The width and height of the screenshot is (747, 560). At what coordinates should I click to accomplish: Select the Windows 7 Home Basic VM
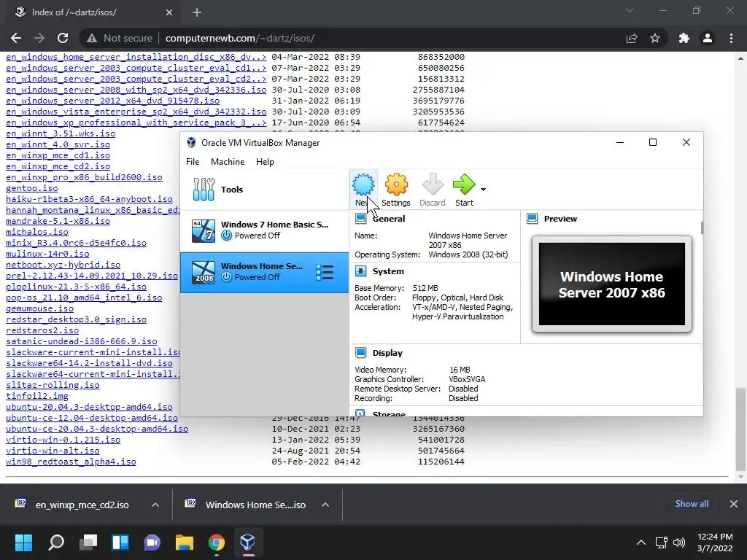click(x=264, y=230)
